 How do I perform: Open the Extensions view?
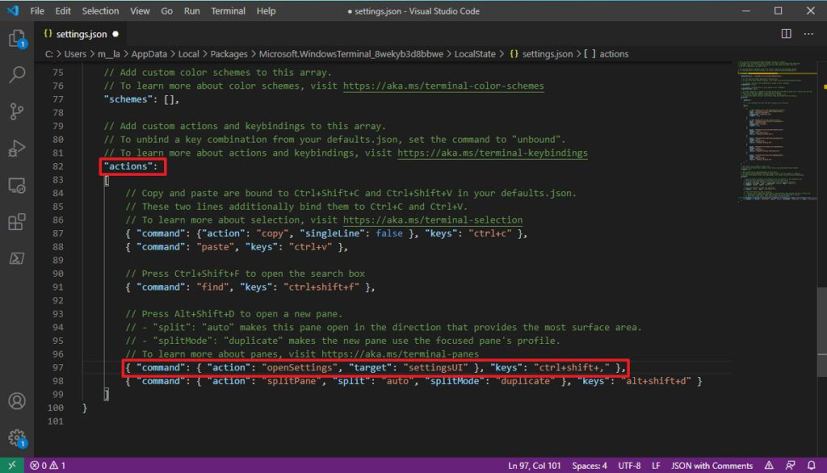click(x=17, y=222)
